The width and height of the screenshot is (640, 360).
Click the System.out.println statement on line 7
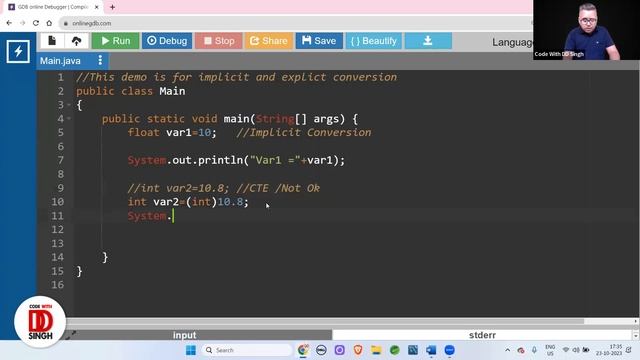click(236, 160)
